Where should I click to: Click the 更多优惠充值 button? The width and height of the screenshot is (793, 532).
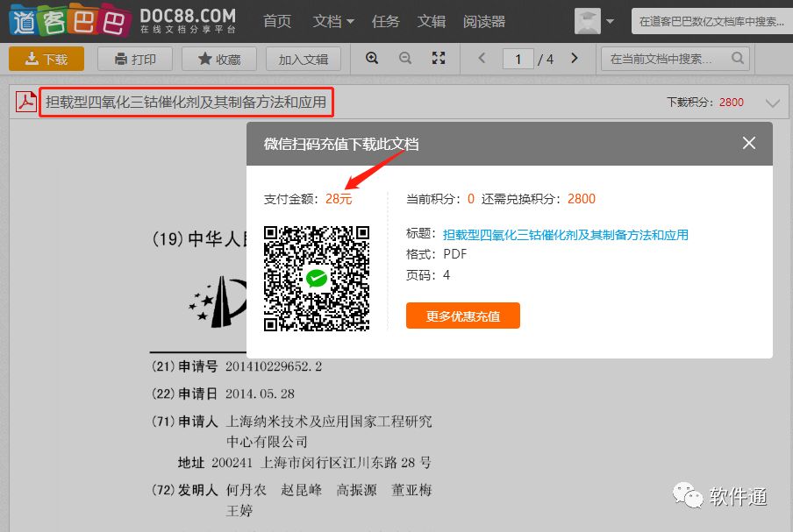click(x=463, y=316)
